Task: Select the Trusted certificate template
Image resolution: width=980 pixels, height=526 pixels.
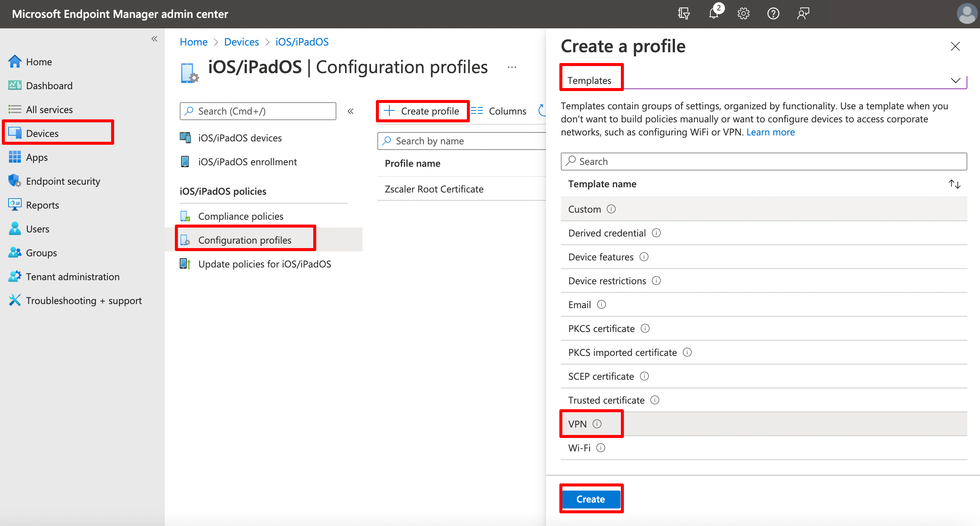Action: tap(606, 400)
